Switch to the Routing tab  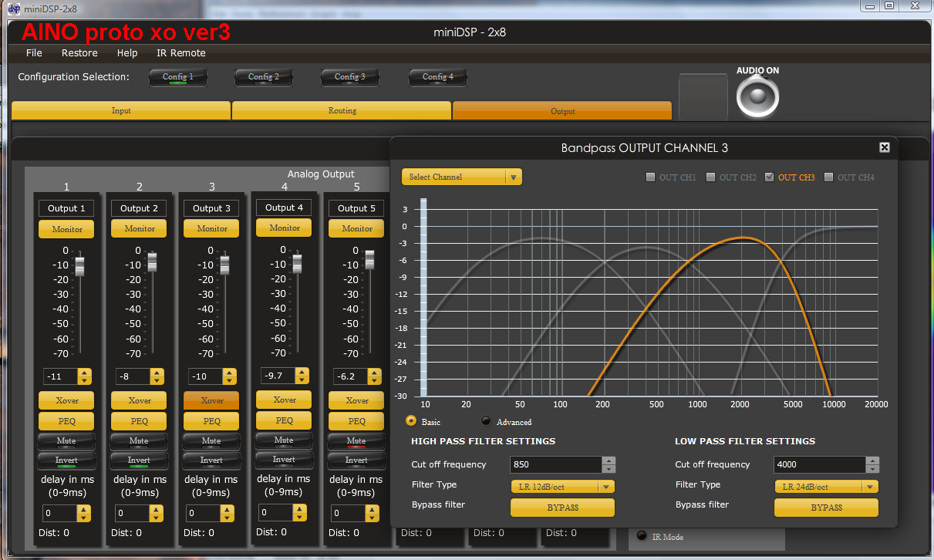tap(342, 110)
